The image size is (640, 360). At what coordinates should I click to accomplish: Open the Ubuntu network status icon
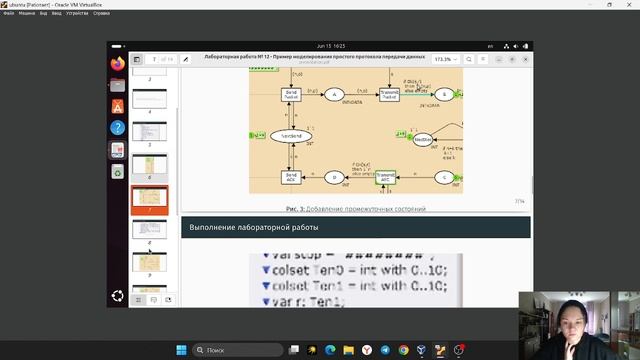[507, 46]
